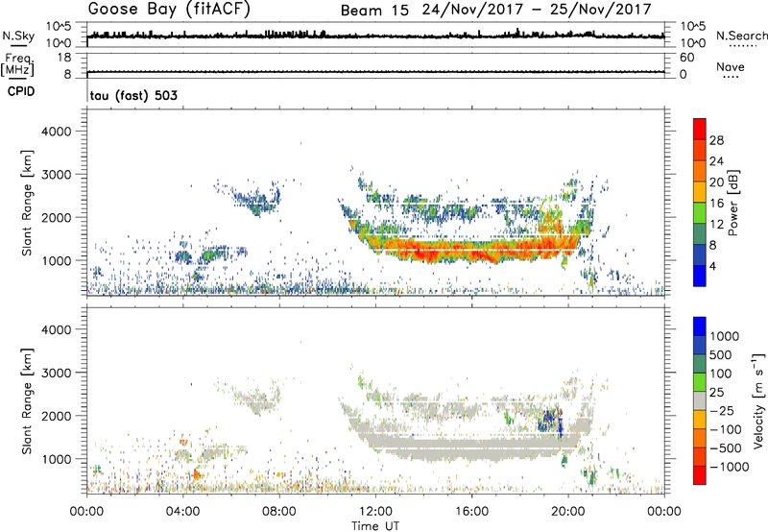Screen dimensions: 768x532
Task: Click the 'N.Sky' legend label
Action: pos(18,36)
